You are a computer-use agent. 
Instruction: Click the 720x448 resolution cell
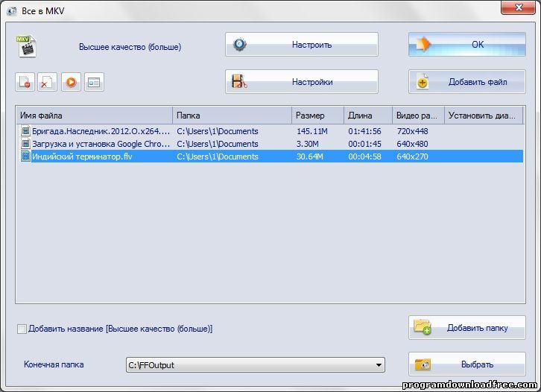pyautogui.click(x=412, y=131)
